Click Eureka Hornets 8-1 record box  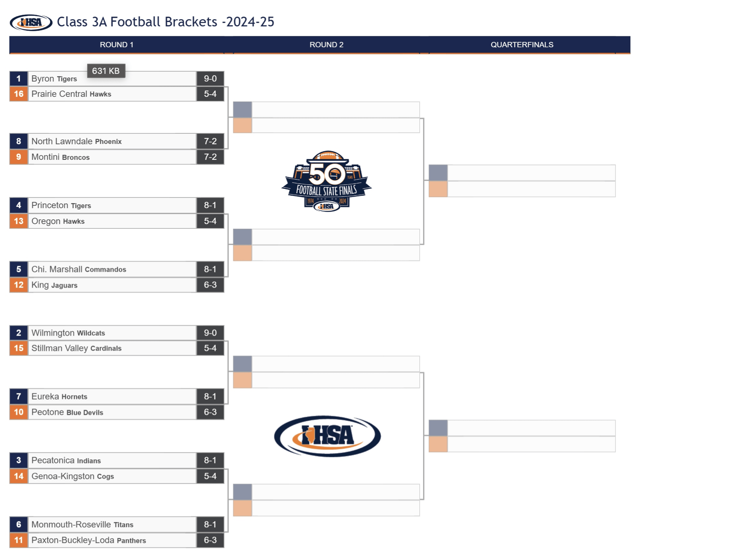tap(210, 396)
